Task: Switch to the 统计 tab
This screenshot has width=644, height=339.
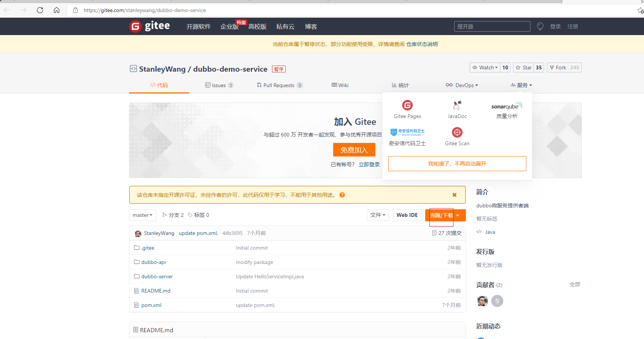Action: (x=400, y=85)
